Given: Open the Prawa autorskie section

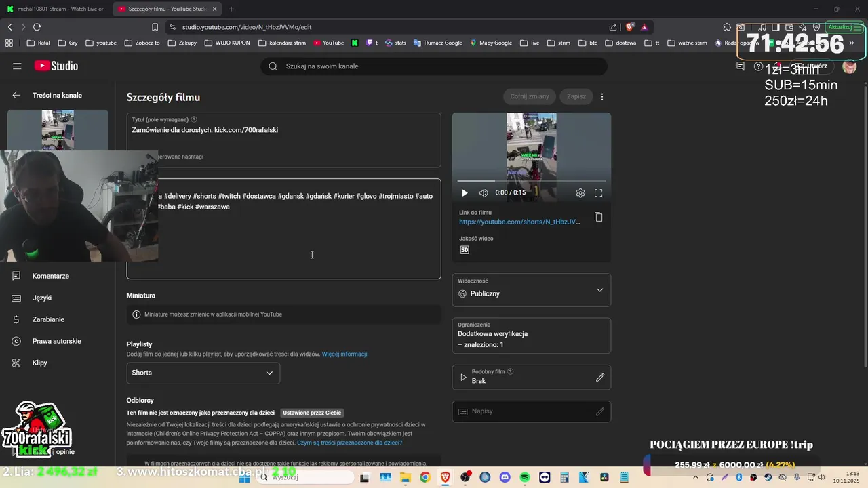Looking at the screenshot, I should [56, 341].
